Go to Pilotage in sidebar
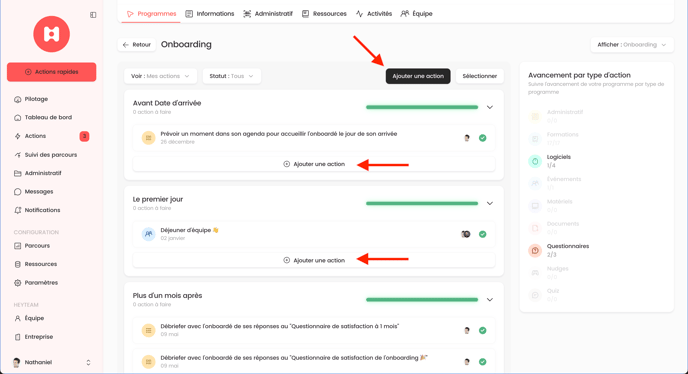This screenshot has height=374, width=688. [x=31, y=99]
